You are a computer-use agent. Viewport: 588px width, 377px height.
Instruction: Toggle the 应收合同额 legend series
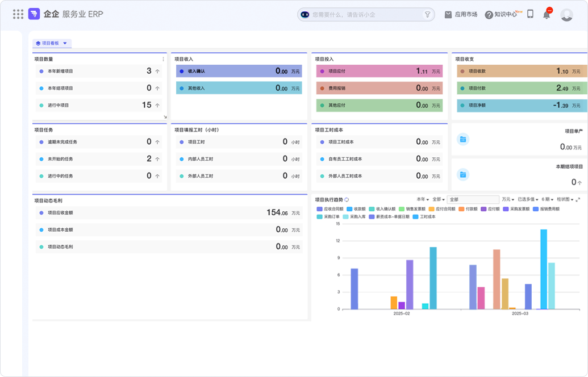pos(330,209)
